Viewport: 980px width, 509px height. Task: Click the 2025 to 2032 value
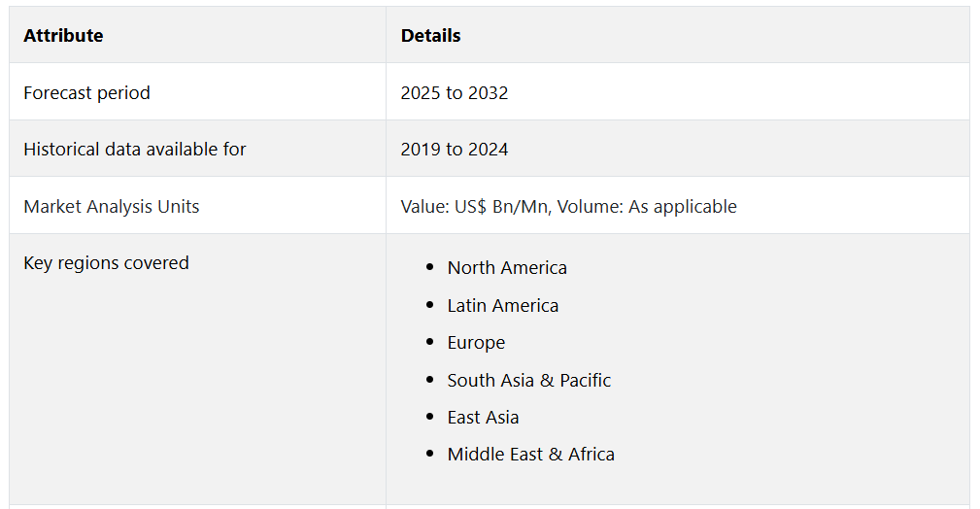(x=454, y=93)
